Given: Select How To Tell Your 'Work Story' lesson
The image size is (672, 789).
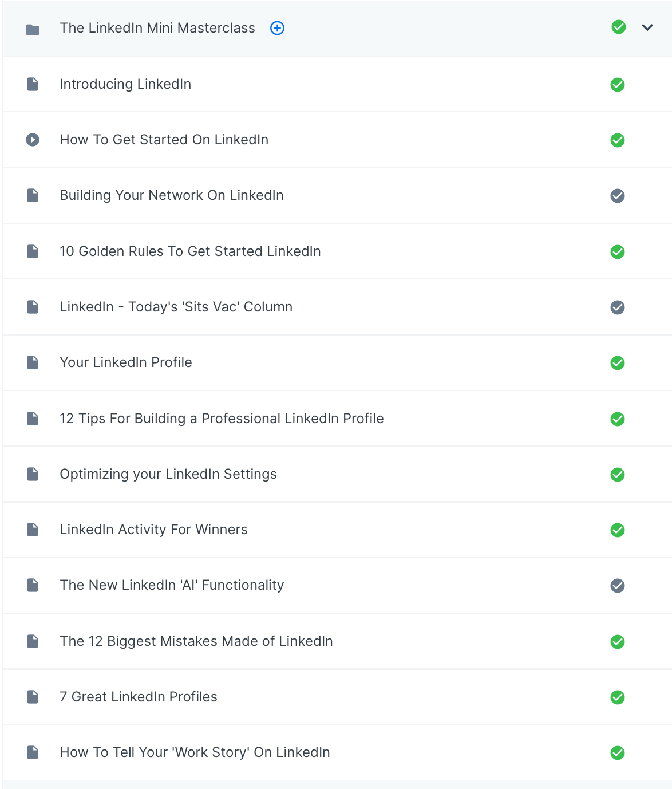Looking at the screenshot, I should pyautogui.click(x=195, y=752).
